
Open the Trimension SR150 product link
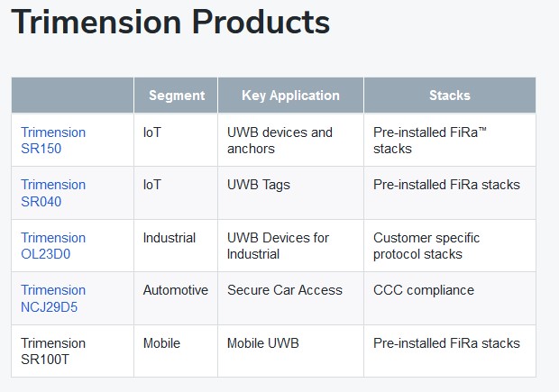tap(53, 140)
